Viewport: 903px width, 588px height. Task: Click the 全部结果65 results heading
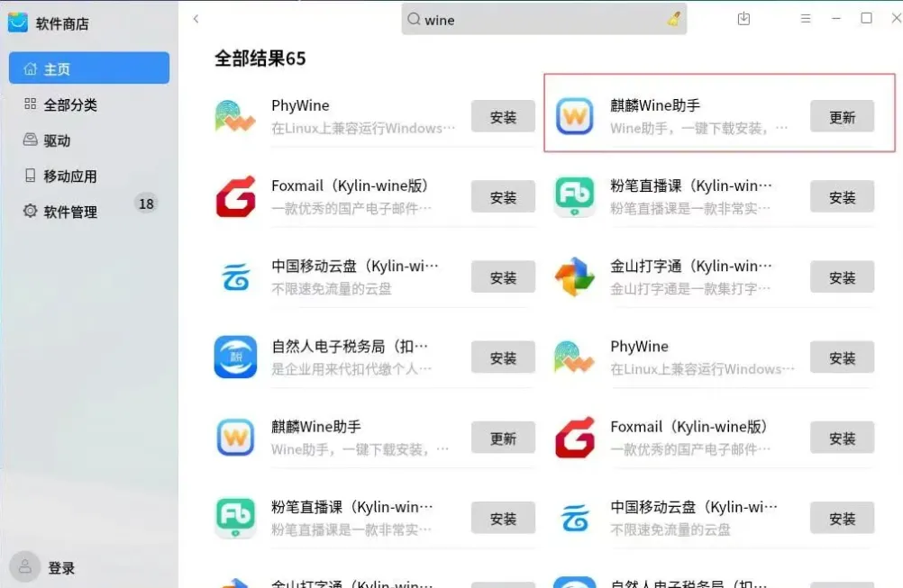pyautogui.click(x=260, y=59)
